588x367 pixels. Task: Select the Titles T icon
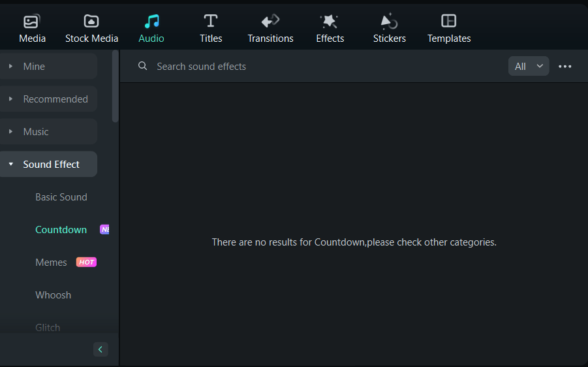211,21
